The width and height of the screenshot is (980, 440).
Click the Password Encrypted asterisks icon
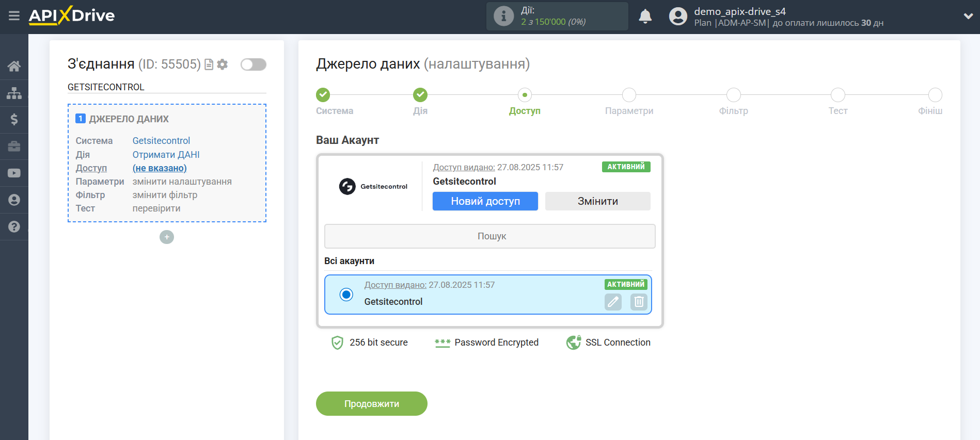tap(442, 343)
